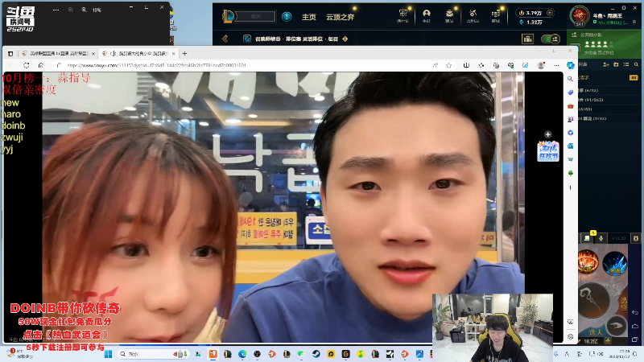Open the festival promo badge on video
The image size is (644, 362).
(x=548, y=151)
